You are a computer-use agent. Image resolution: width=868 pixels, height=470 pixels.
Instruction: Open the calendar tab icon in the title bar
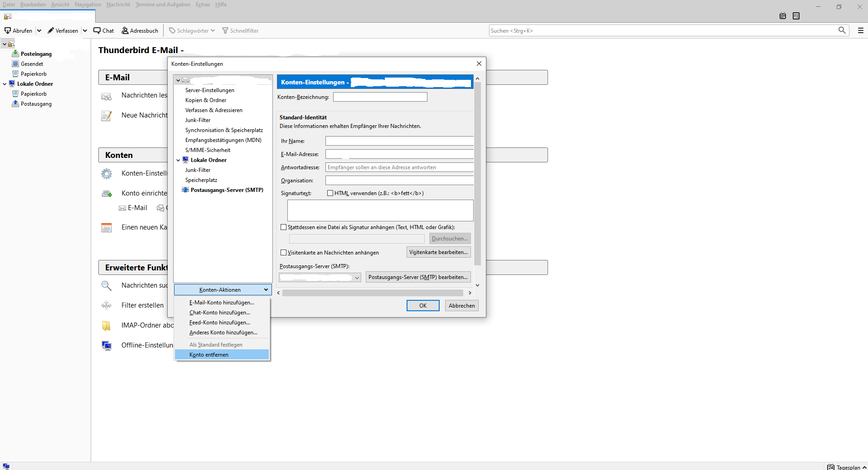click(x=783, y=16)
